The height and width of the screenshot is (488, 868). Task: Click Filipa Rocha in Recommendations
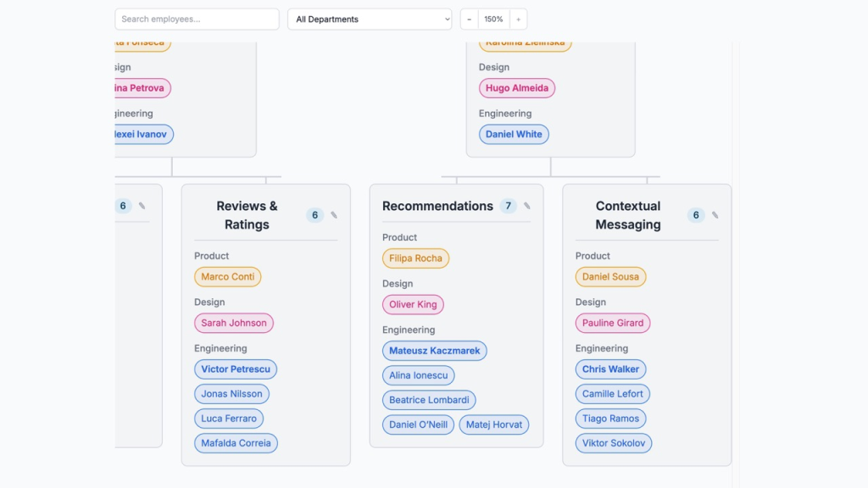(415, 258)
